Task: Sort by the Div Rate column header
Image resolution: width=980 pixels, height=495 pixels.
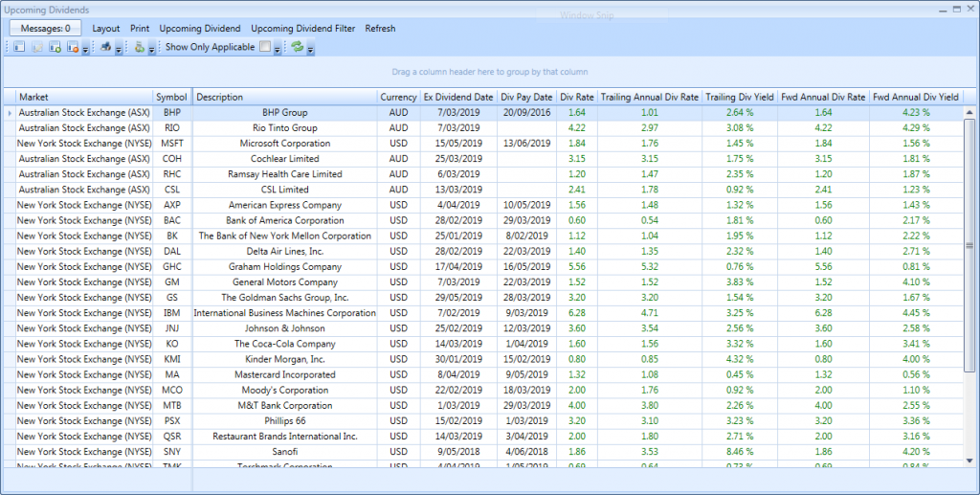Action: click(x=577, y=97)
